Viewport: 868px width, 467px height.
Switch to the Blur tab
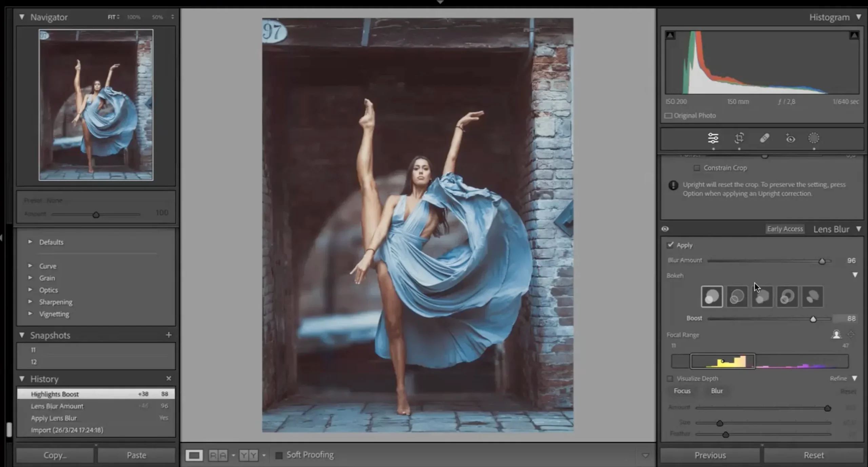pos(716,391)
